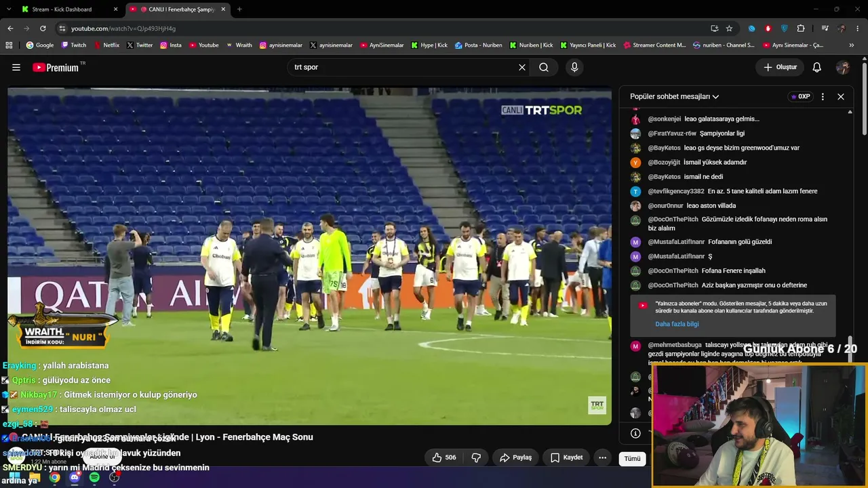
Task: Open the Google bookmark
Action: point(40,45)
